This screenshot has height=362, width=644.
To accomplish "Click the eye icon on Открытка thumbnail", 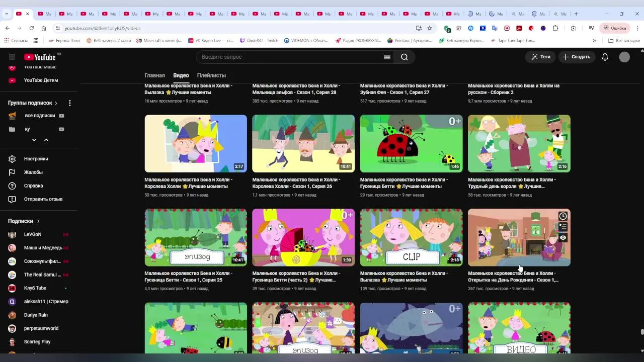I will [563, 238].
